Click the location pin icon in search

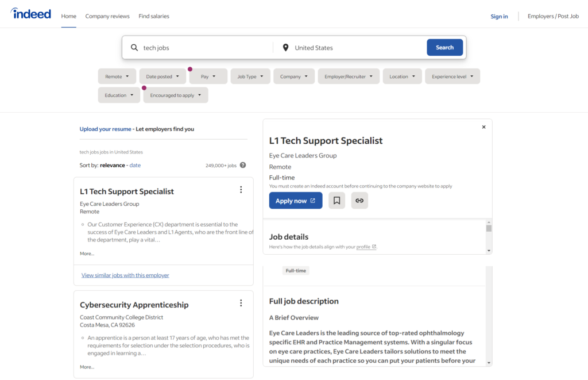286,48
